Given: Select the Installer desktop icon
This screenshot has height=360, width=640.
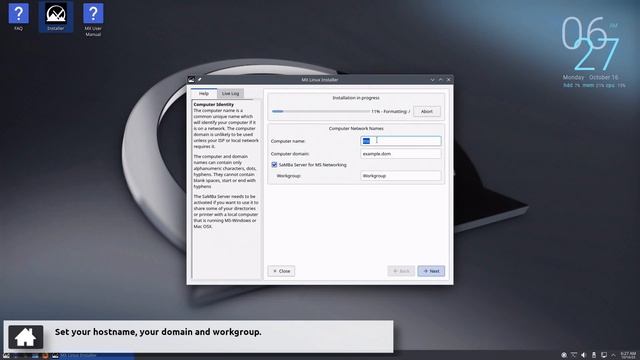Looking at the screenshot, I should coord(56,17).
